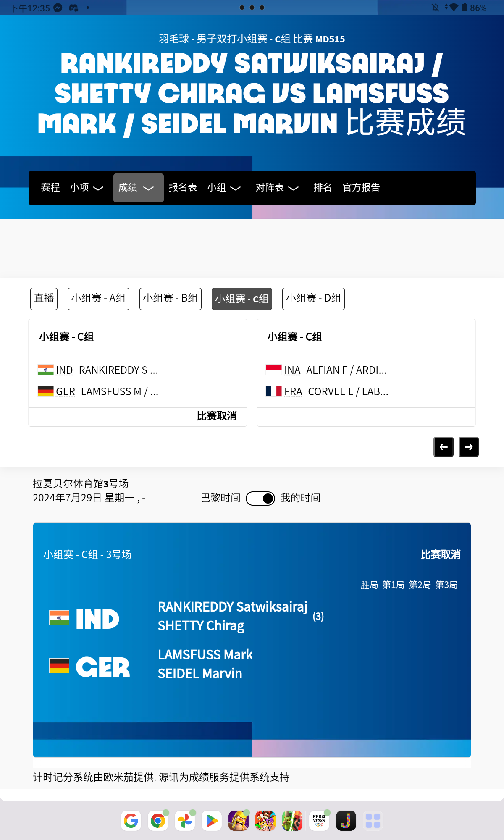The width and height of the screenshot is (504, 840).
Task: Open INA ALFIAN vs FRA CORVEE match card
Action: (x=366, y=373)
